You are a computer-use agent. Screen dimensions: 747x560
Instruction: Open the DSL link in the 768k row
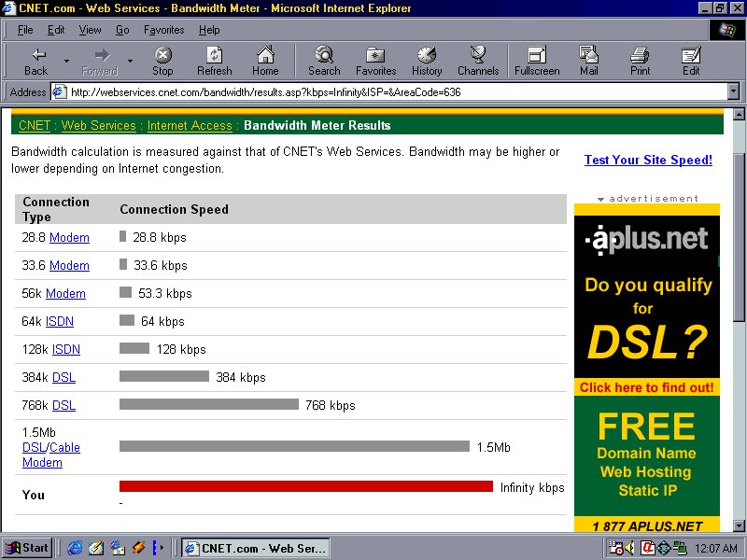tap(63, 406)
